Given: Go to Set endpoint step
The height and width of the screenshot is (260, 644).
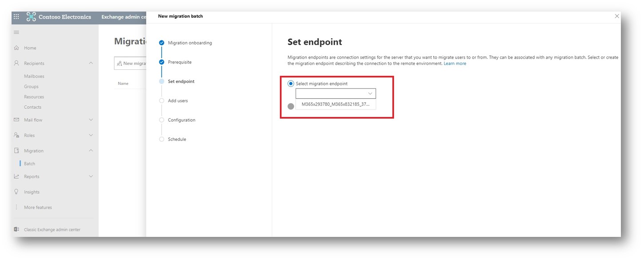Looking at the screenshot, I should point(181,81).
